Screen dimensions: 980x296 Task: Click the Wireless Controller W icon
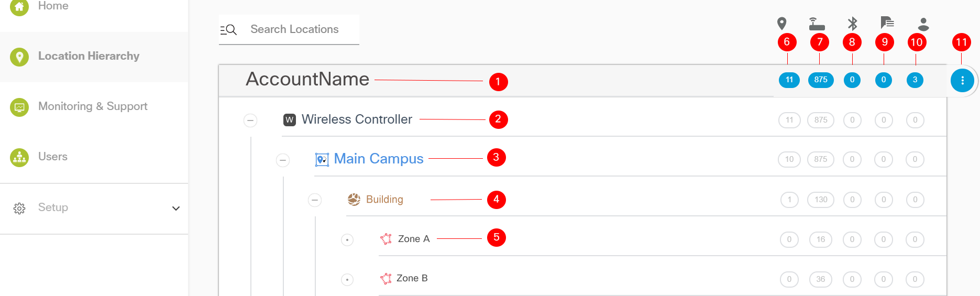pos(290,120)
